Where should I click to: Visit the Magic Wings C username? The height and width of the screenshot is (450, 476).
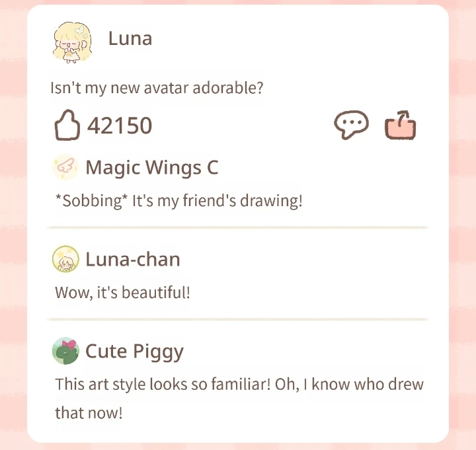(x=152, y=168)
